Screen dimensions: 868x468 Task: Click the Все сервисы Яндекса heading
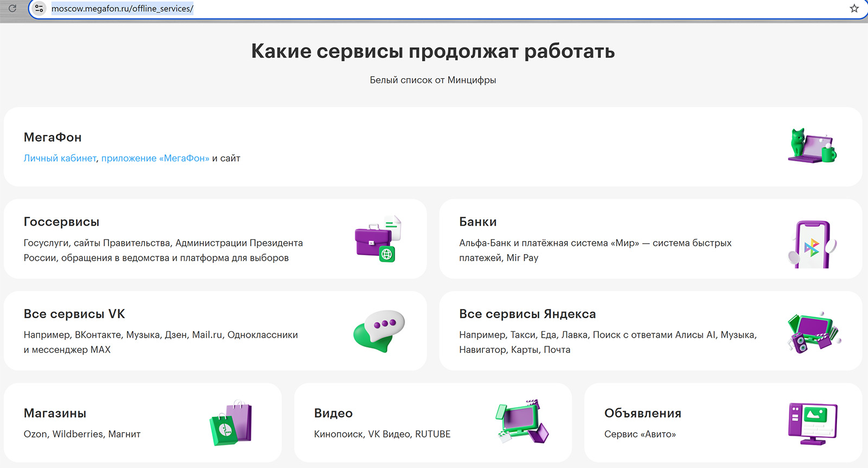pos(527,314)
